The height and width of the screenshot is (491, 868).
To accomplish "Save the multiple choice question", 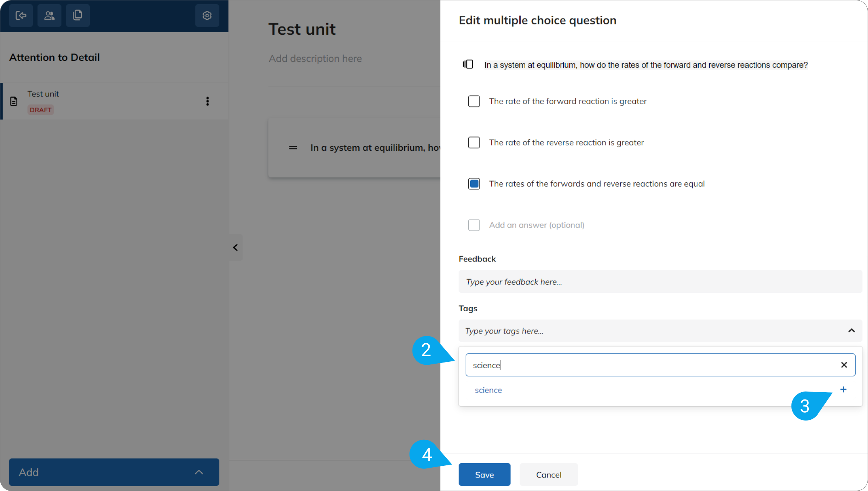I will (x=484, y=474).
